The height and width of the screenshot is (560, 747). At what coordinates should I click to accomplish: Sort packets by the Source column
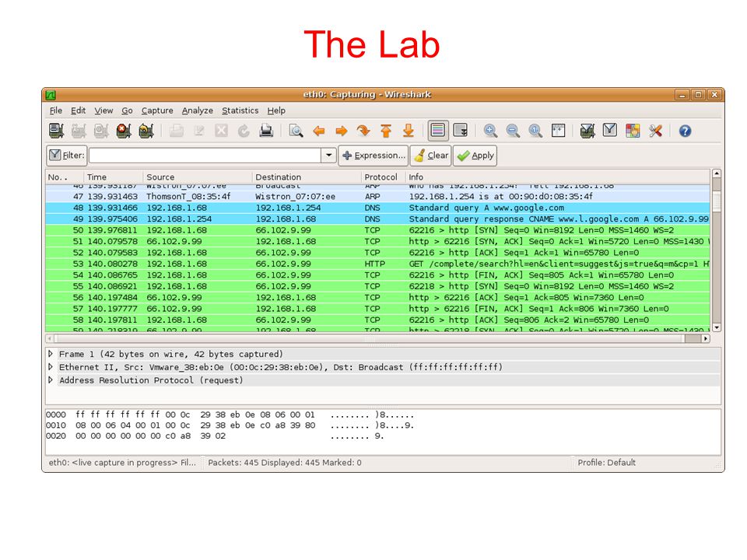[197, 177]
